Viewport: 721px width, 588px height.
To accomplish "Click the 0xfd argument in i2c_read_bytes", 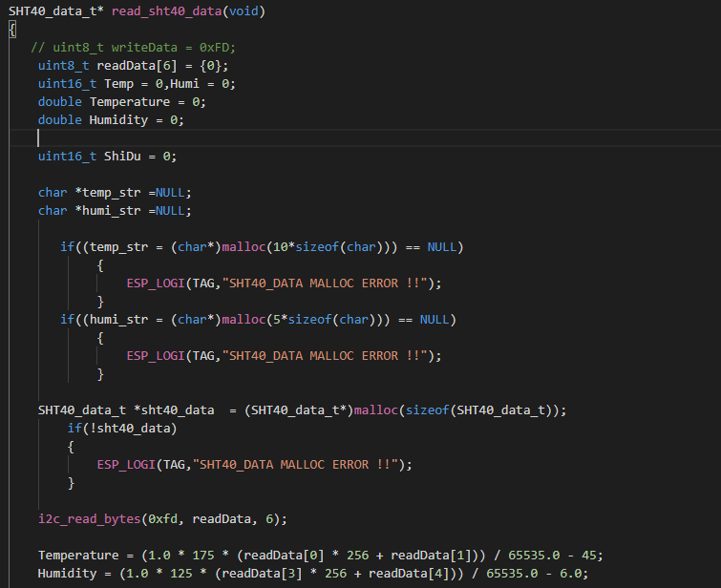I will (162, 519).
